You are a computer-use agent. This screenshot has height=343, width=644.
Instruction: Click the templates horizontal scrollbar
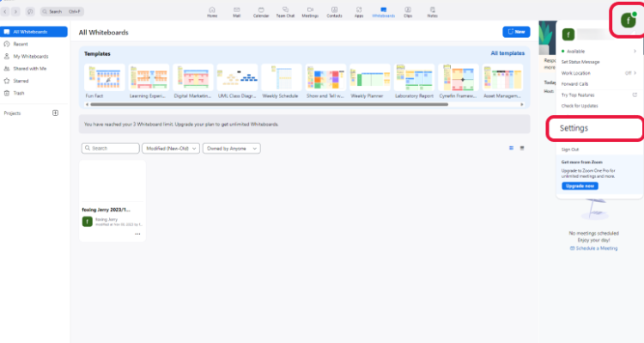point(269,105)
